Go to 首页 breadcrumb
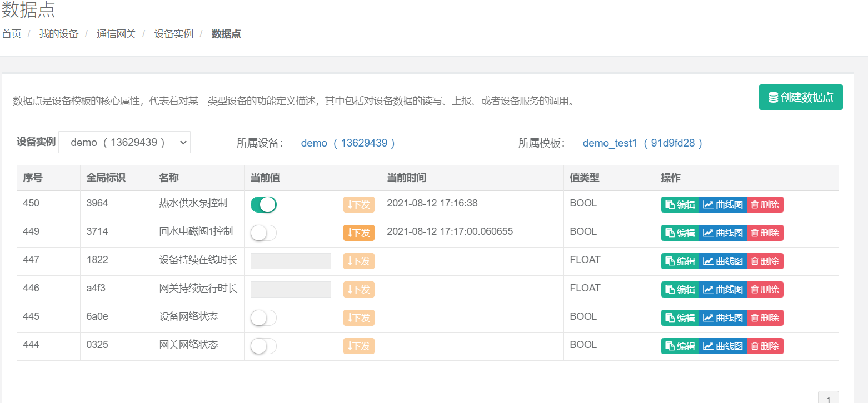The height and width of the screenshot is (403, 868). coord(12,34)
